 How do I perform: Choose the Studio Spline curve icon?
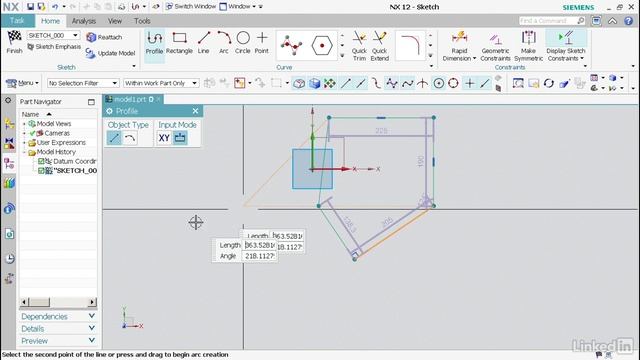point(291,45)
